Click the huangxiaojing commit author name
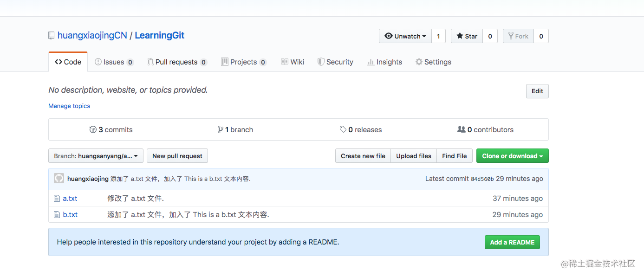 pos(88,179)
